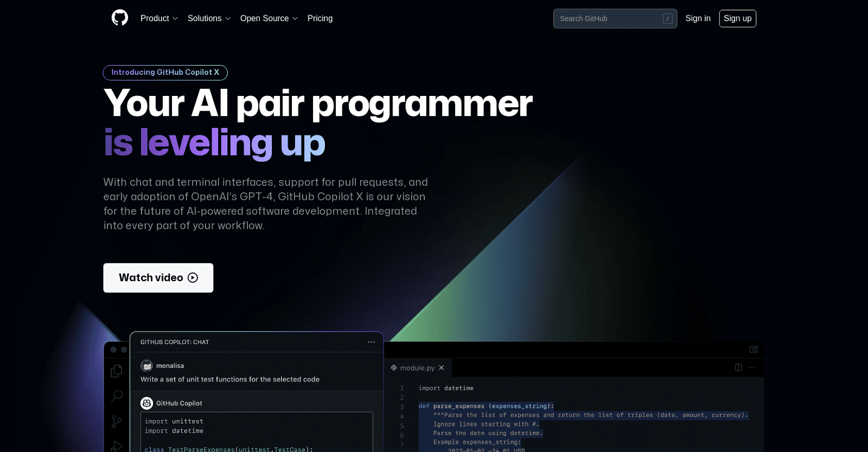Screen dimensions: 868x452
Task: Click the 'is leveling up' gradient heading
Action: (x=214, y=143)
